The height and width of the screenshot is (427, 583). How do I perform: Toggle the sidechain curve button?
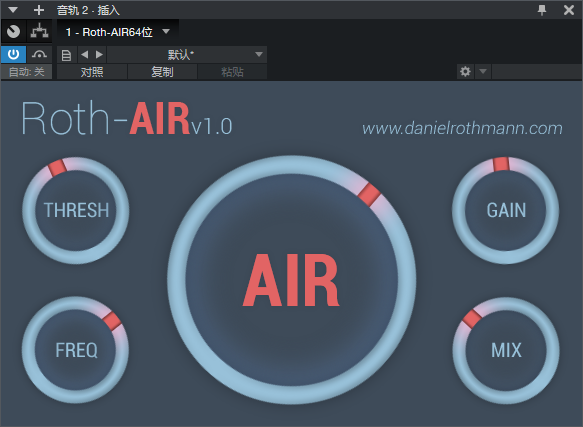(39, 54)
